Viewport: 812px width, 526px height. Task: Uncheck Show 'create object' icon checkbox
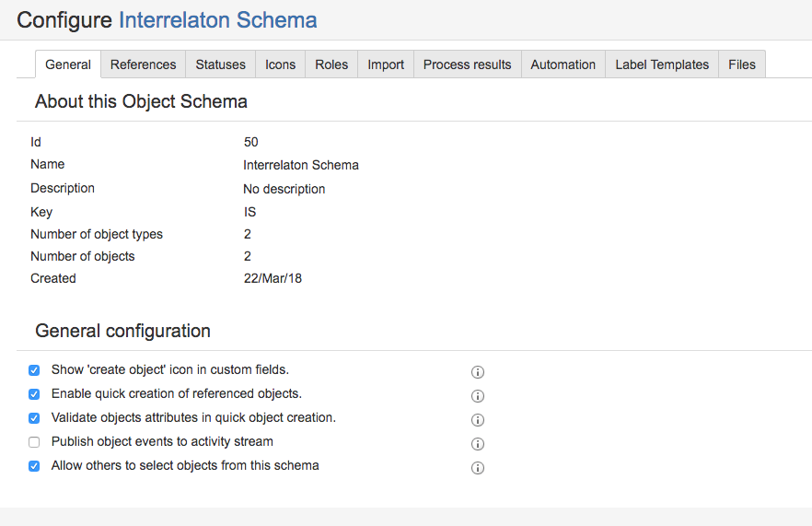34,370
